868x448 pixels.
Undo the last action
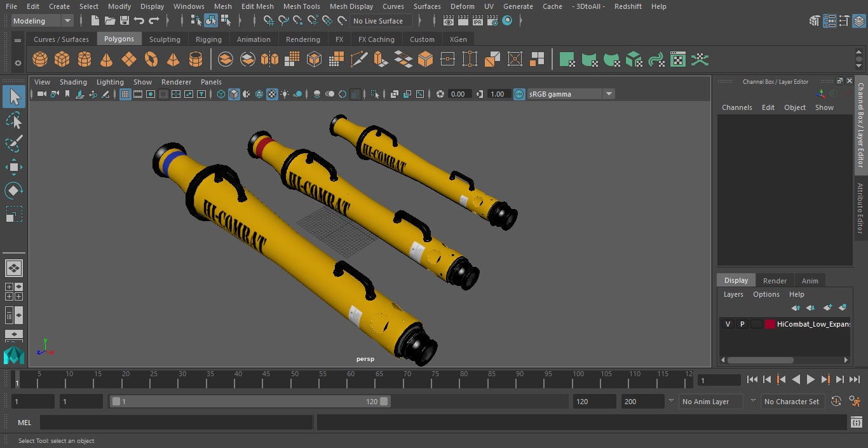coord(139,21)
